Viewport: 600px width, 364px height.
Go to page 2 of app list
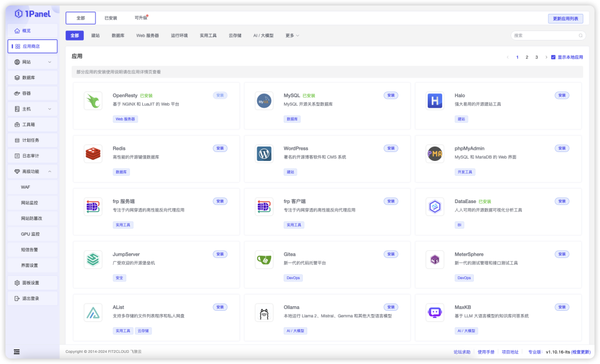point(527,57)
